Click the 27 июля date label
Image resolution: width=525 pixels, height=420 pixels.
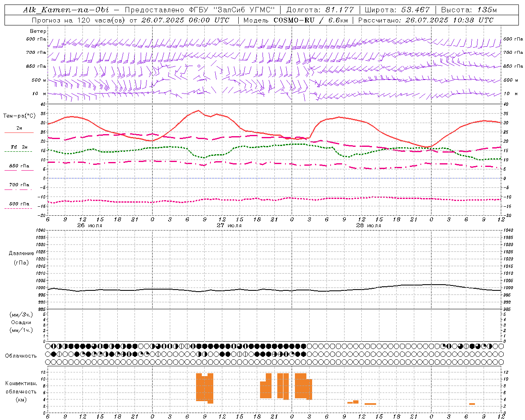229,226
